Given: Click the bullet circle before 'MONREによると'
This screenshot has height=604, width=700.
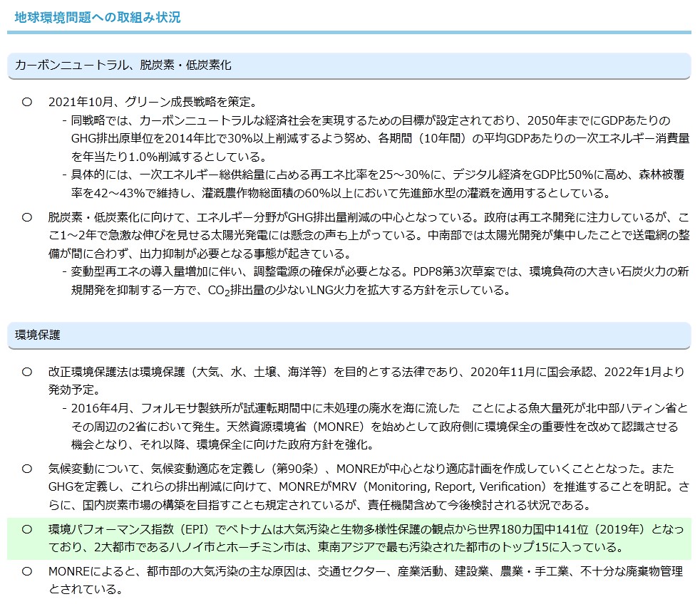Looking at the screenshot, I should pos(27,571).
